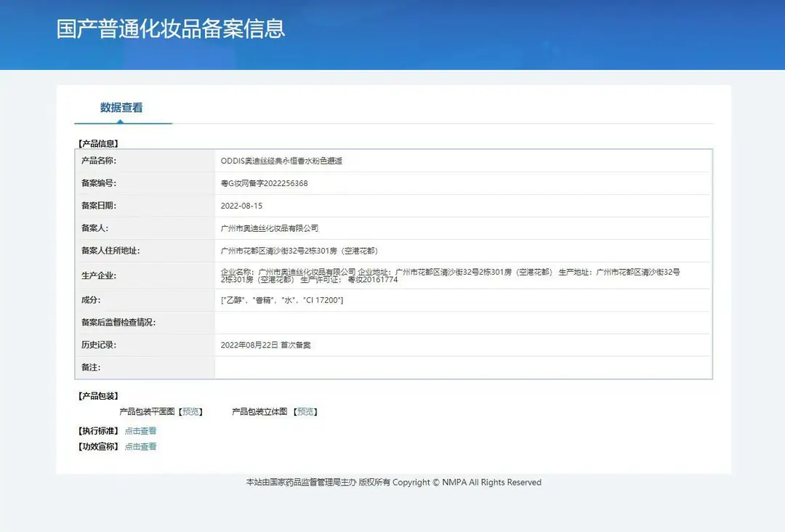Click the 生产企业 label
The height and width of the screenshot is (532, 785).
[x=99, y=275]
